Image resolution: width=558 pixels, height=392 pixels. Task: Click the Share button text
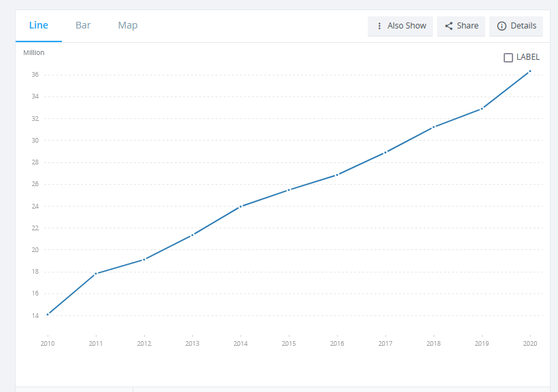tap(467, 26)
